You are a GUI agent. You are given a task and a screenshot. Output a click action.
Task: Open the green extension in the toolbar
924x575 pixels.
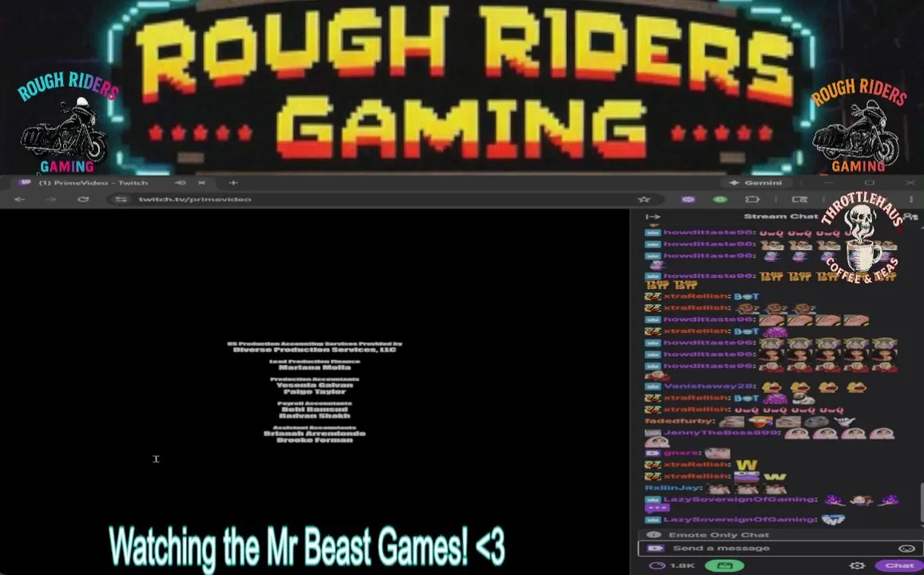point(720,199)
